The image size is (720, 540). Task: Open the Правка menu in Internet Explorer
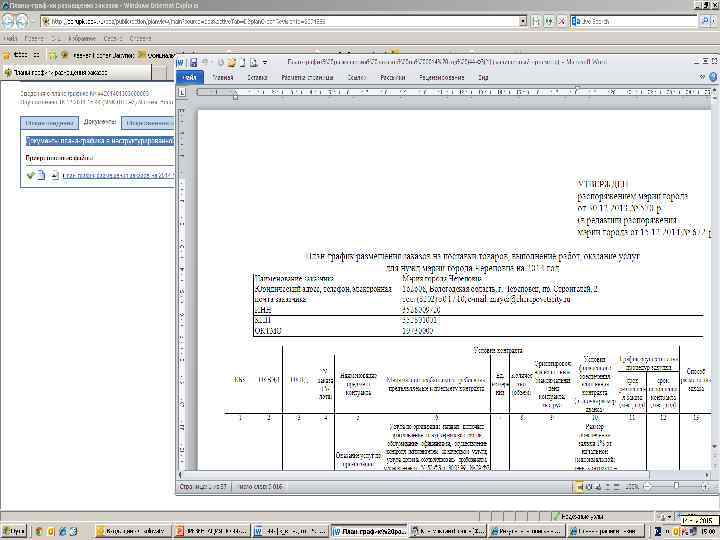[34, 39]
